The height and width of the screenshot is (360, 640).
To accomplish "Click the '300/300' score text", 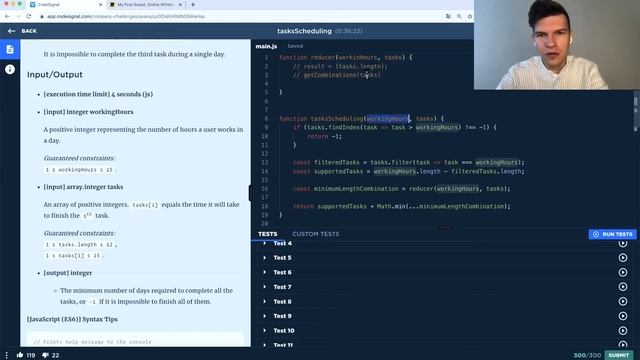I will tap(587, 355).
